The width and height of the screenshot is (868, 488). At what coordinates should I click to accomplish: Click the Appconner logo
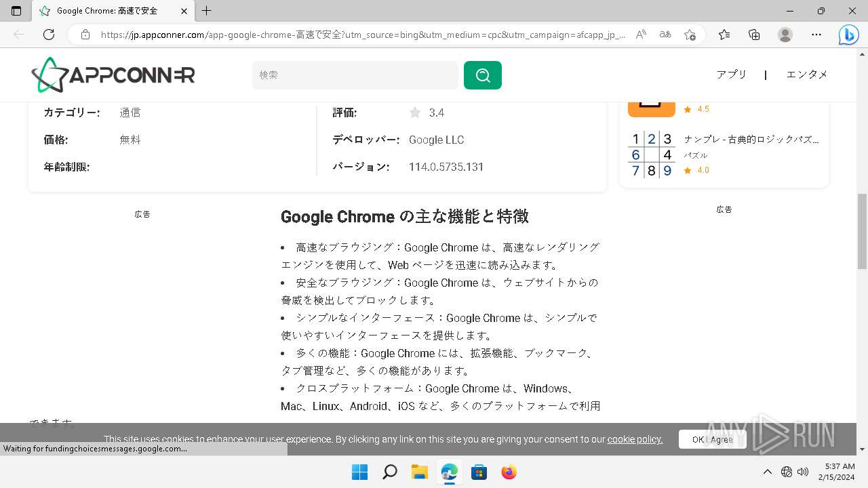(x=113, y=75)
